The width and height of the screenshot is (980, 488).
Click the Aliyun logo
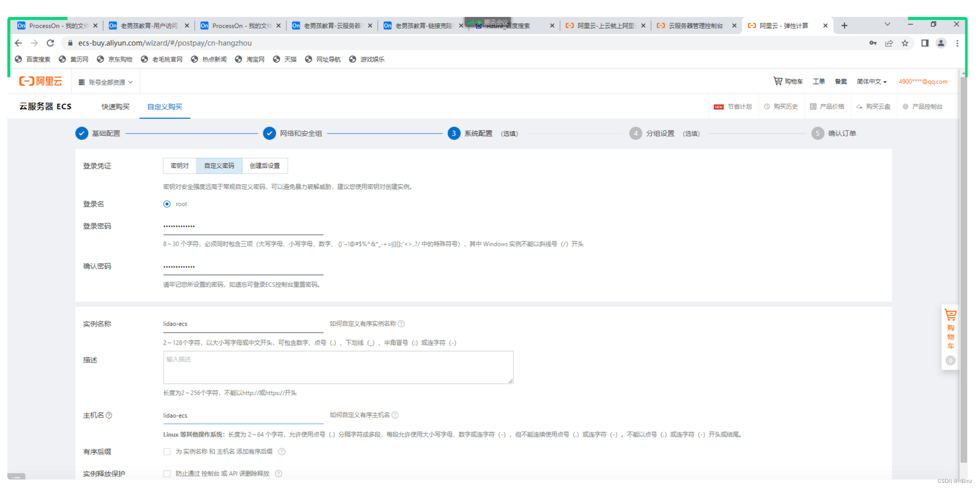[40, 81]
